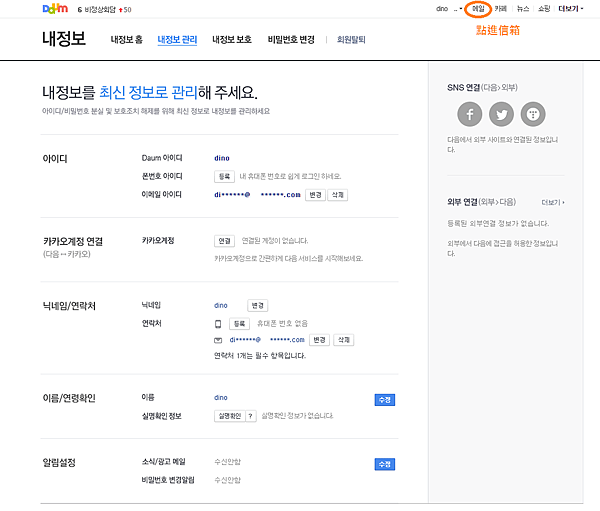600x511 pixels.
Task: Open the dino account dropdown at top
Action: tap(449, 9)
